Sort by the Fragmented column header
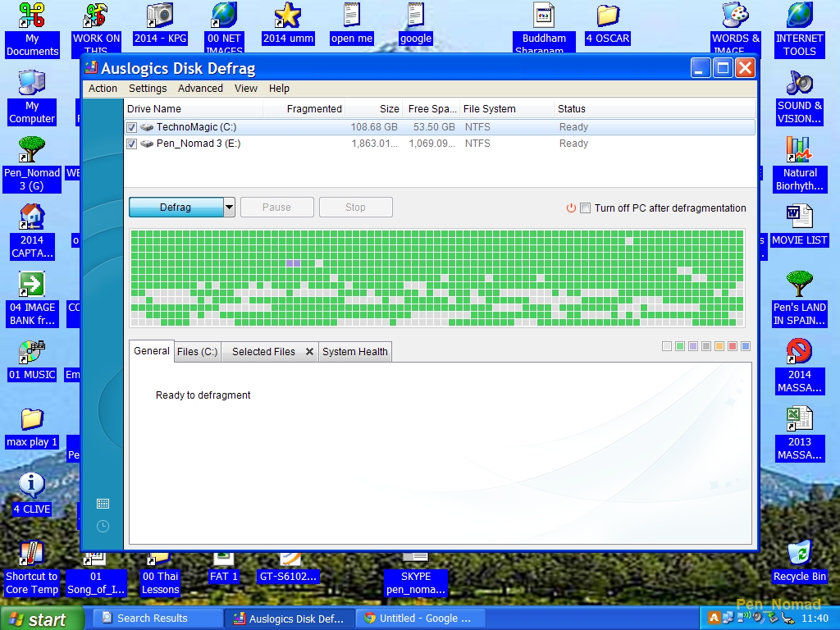This screenshot has height=630, width=840. (304, 109)
